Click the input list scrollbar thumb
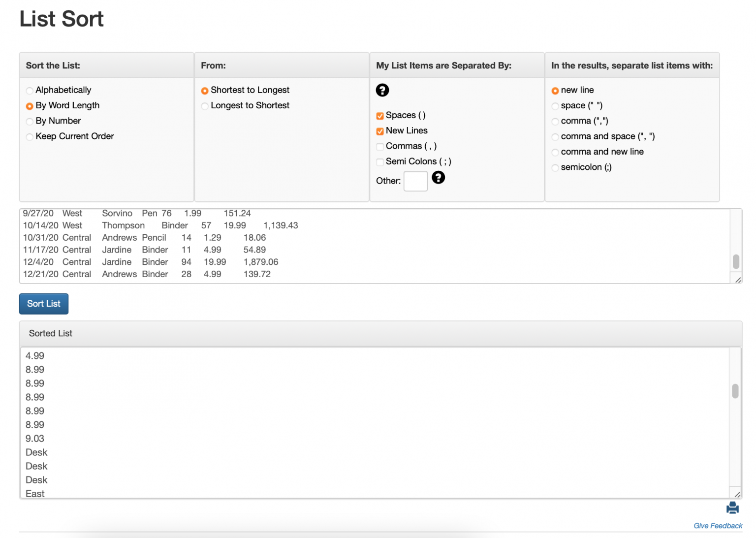Image resolution: width=756 pixels, height=538 pixels. (736, 261)
